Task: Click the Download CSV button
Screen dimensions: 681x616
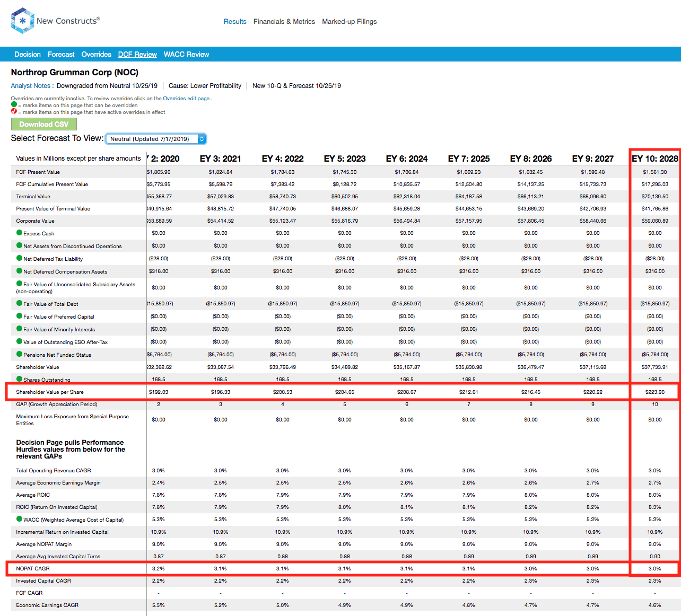Action: [44, 124]
